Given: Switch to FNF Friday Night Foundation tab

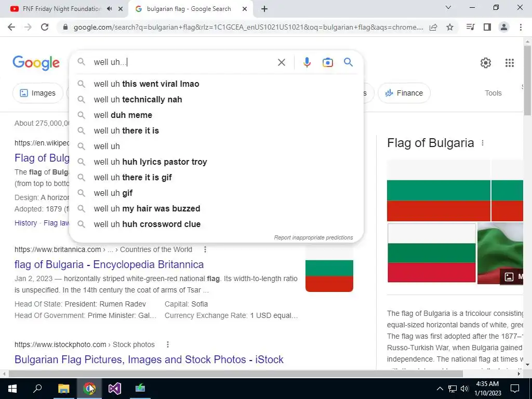Looking at the screenshot, I should (x=61, y=9).
